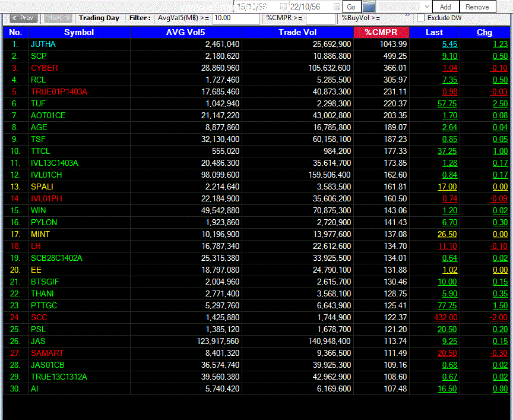513x420 pixels.
Task: Sort by Last column header
Action: 434,33
